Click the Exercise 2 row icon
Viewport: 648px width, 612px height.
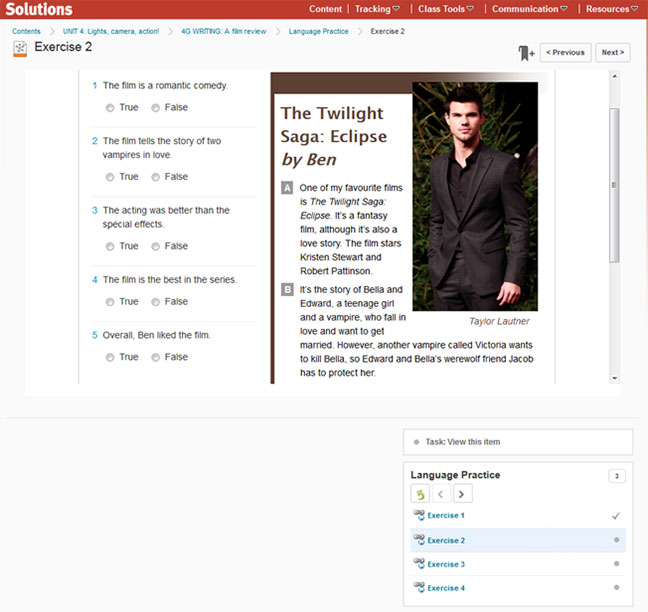coord(419,539)
